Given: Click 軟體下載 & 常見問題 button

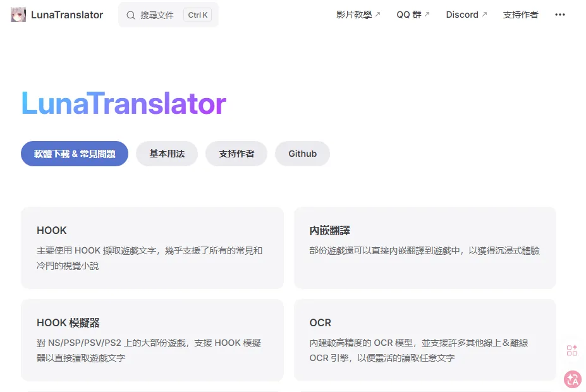Looking at the screenshot, I should point(75,154).
